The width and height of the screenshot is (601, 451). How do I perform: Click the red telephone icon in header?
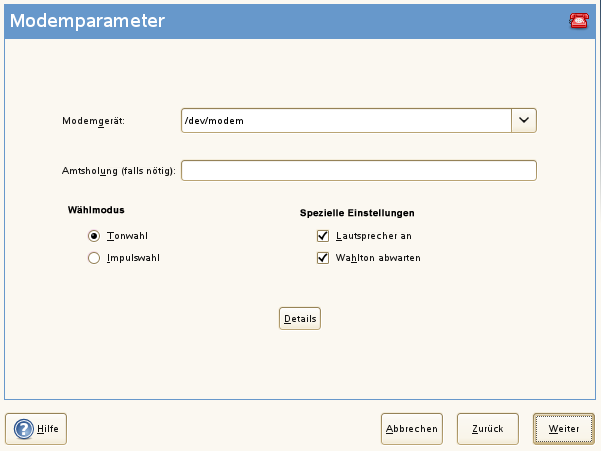pyautogui.click(x=579, y=21)
